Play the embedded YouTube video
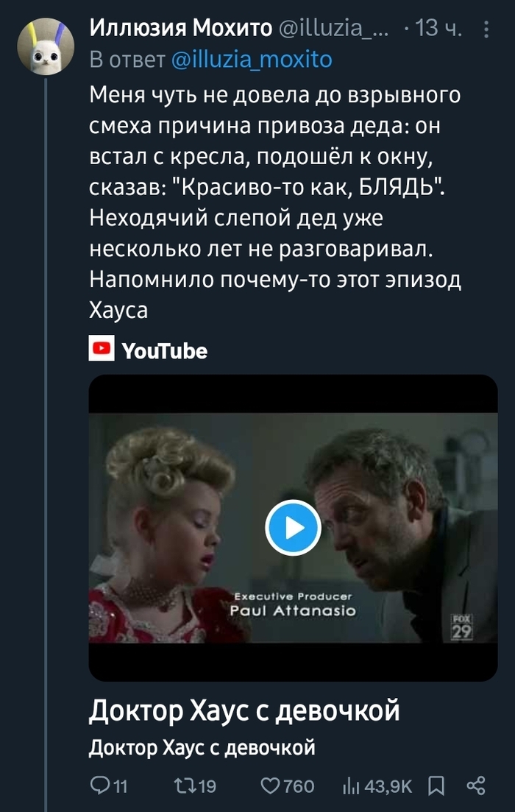Viewport: 515px width, 812px height. point(293,527)
